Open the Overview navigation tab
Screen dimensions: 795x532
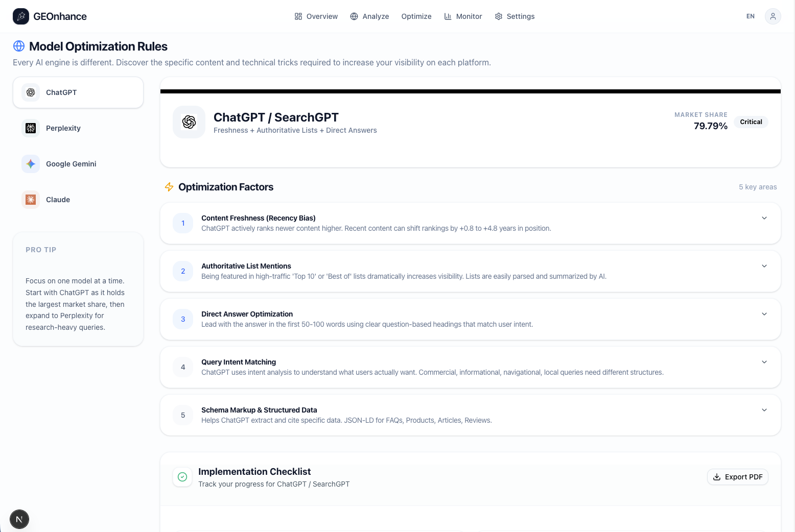click(x=316, y=16)
